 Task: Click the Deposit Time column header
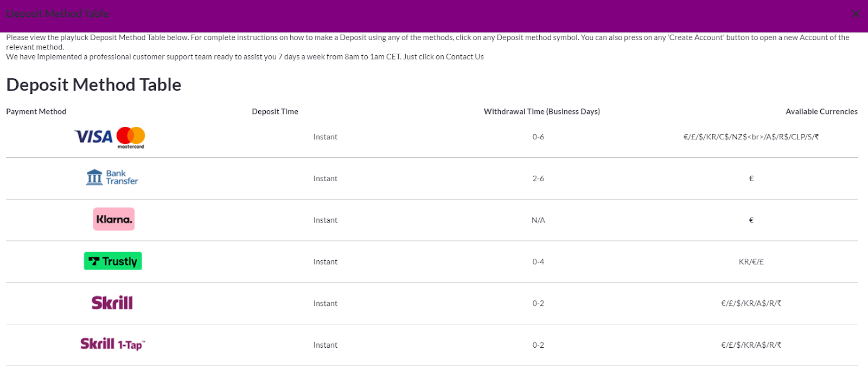coord(275,111)
